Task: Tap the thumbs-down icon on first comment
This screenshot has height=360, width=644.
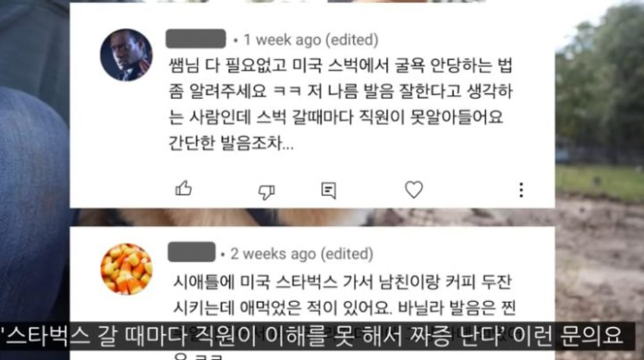Action: pyautogui.click(x=266, y=191)
